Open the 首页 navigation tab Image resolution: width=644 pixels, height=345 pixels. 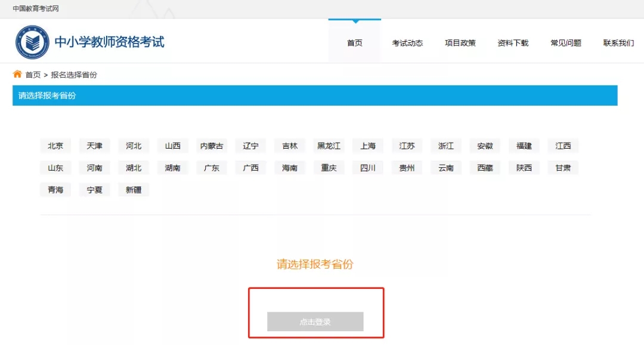354,42
